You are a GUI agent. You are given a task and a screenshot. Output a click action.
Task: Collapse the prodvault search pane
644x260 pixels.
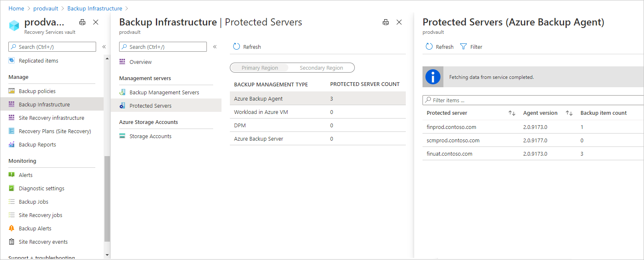(x=104, y=46)
